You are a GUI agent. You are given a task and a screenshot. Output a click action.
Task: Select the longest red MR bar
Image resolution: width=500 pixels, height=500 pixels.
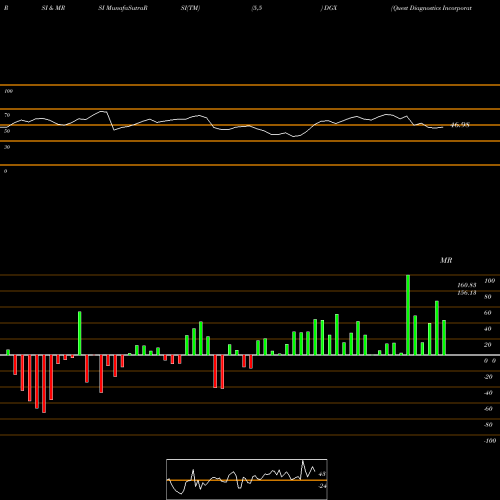44,384
